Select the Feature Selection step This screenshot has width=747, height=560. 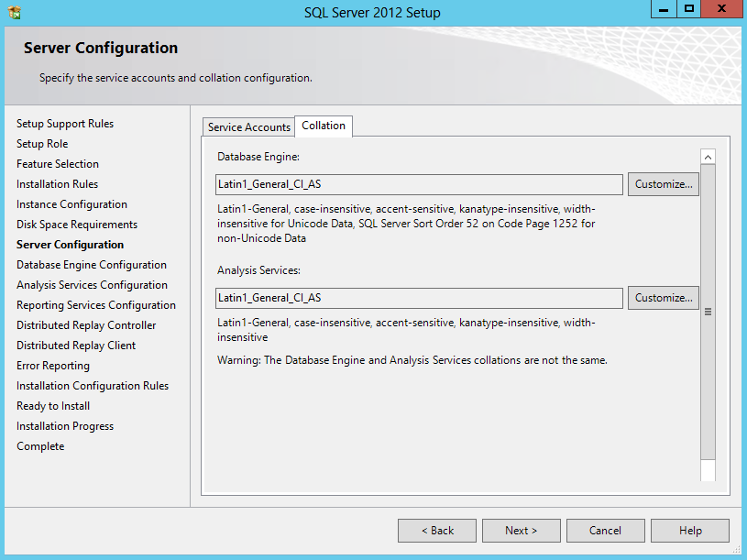[x=58, y=164]
